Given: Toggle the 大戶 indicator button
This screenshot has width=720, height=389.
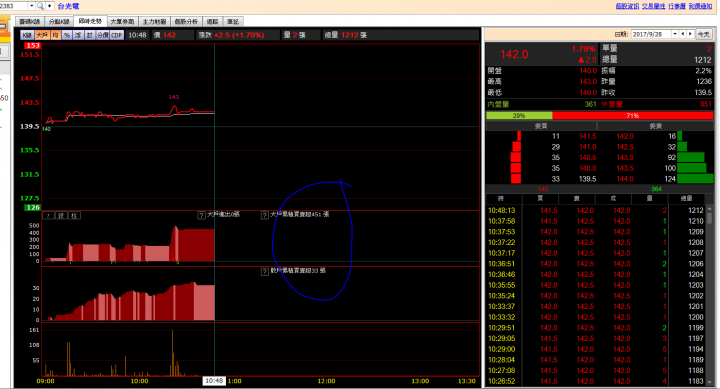Looking at the screenshot, I should 42,35.
